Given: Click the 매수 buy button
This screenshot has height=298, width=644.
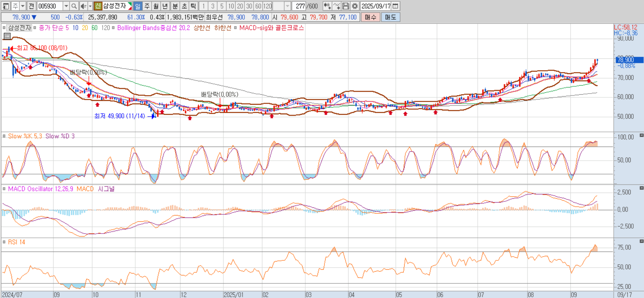Looking at the screenshot, I should point(370,17).
